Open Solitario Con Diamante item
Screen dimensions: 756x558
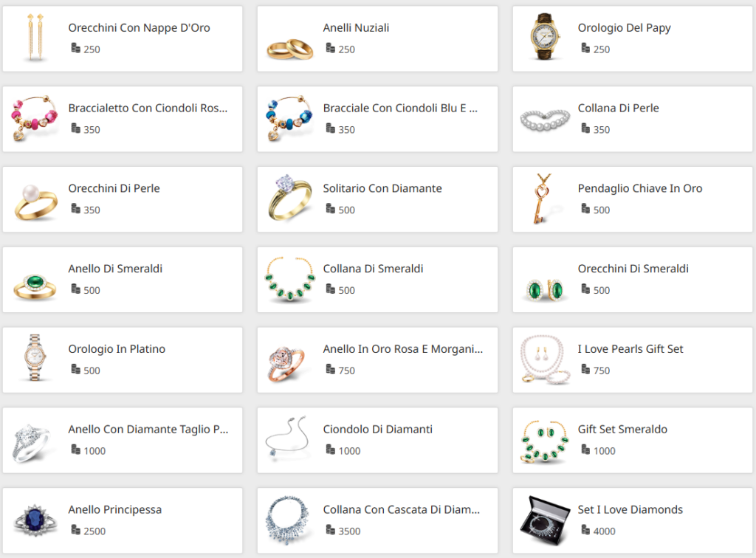coord(377,199)
